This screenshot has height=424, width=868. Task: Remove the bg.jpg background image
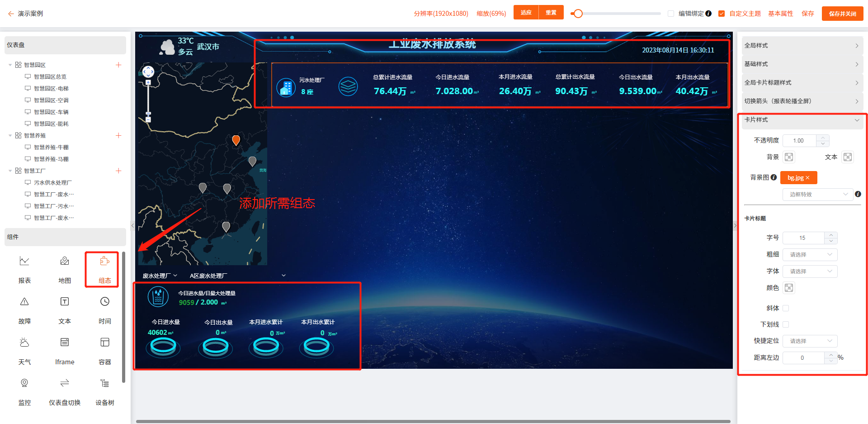[807, 178]
